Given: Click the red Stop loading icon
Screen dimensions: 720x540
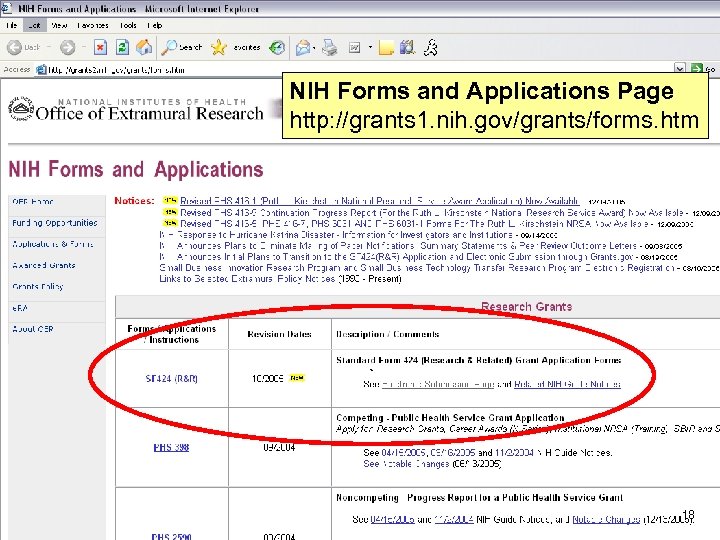Looking at the screenshot, I should pyautogui.click(x=100, y=47).
